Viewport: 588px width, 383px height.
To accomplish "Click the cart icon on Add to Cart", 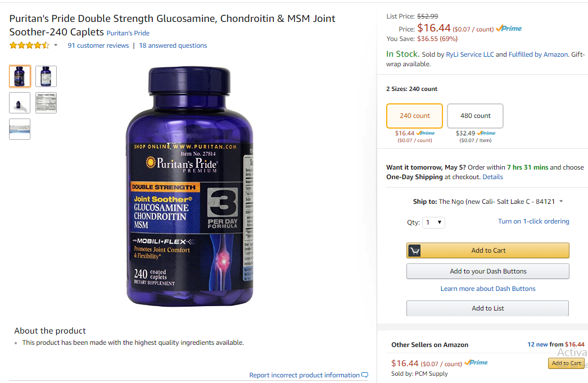I will 414,250.
